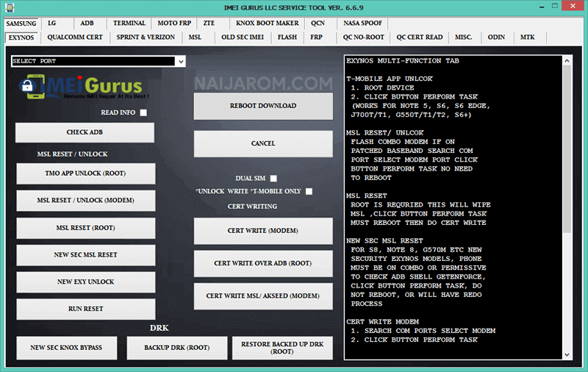Click the NEW EXY UNLOCK button
The image size is (588, 372).
pyautogui.click(x=85, y=282)
